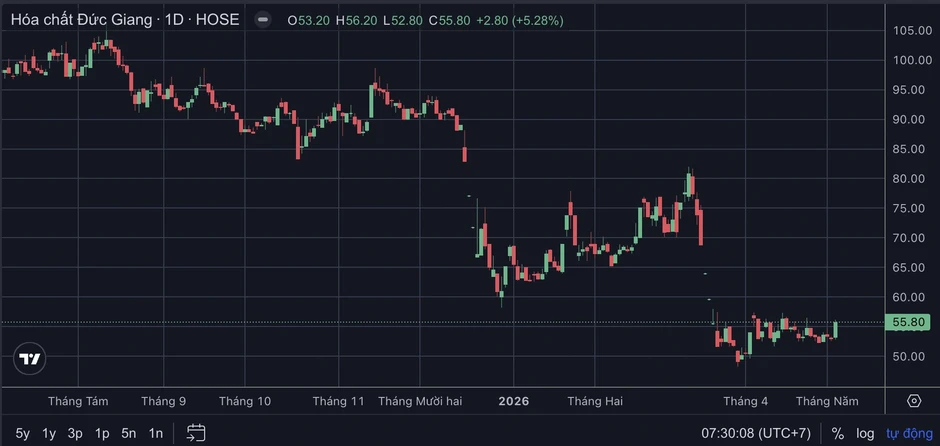Viewport: 940px width, 446px height.
Task: Toggle percent scale mode
Action: [x=837, y=433]
